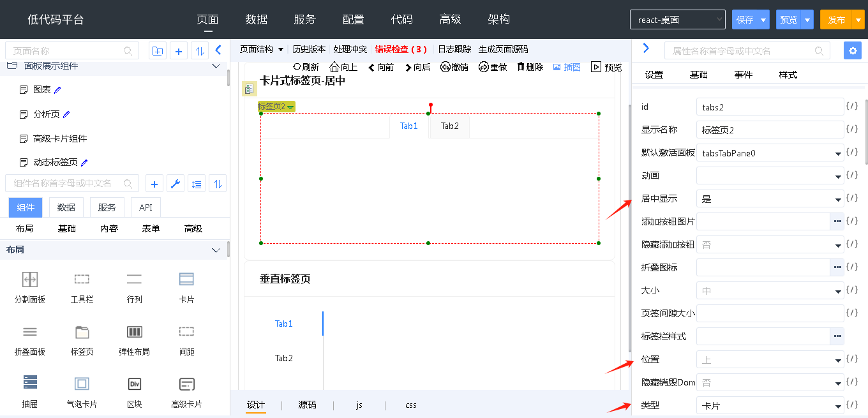Screen dimensions: 868x418
Task: Click the component add plus button
Action: coord(154,184)
